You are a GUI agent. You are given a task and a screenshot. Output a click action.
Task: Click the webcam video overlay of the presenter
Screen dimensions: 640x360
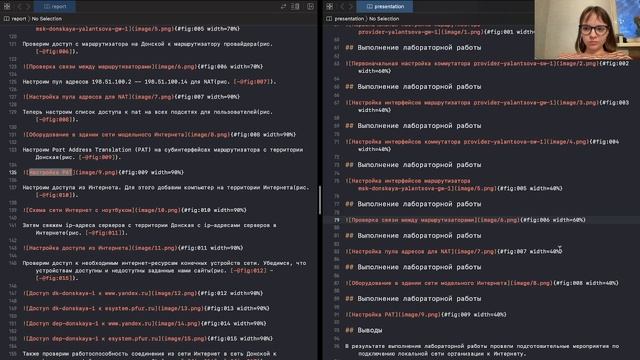pos(587,30)
